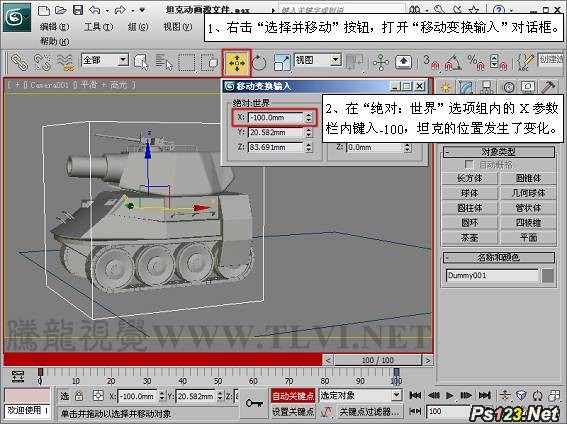Viewport: 567px width, 424px height.
Task: Activate the Select and Manipulate tool
Action: pyautogui.click(x=381, y=62)
